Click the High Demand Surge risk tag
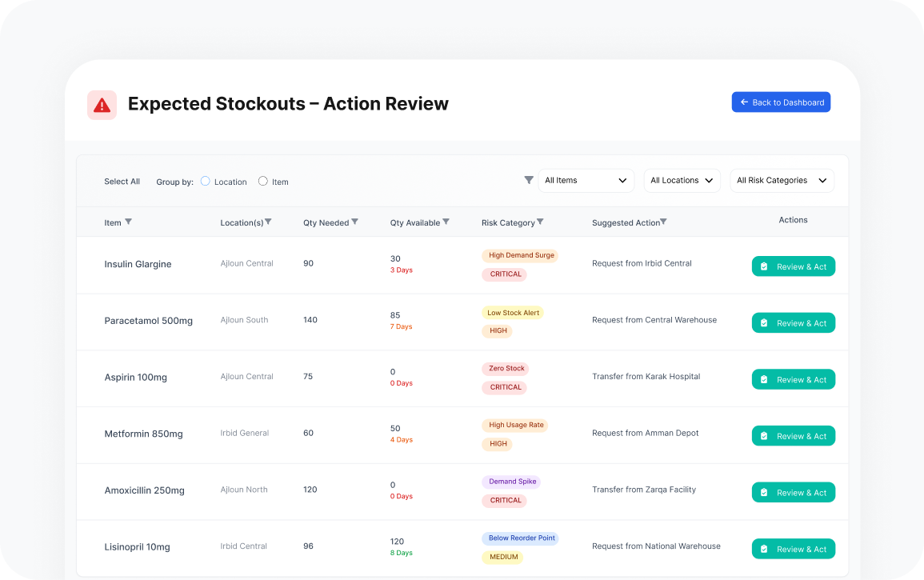 pyautogui.click(x=521, y=255)
